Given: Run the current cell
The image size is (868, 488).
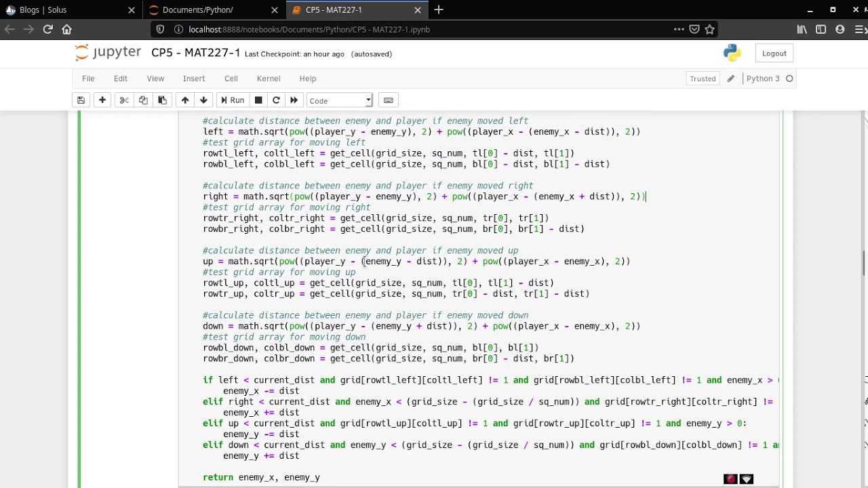Looking at the screenshot, I should click(231, 100).
